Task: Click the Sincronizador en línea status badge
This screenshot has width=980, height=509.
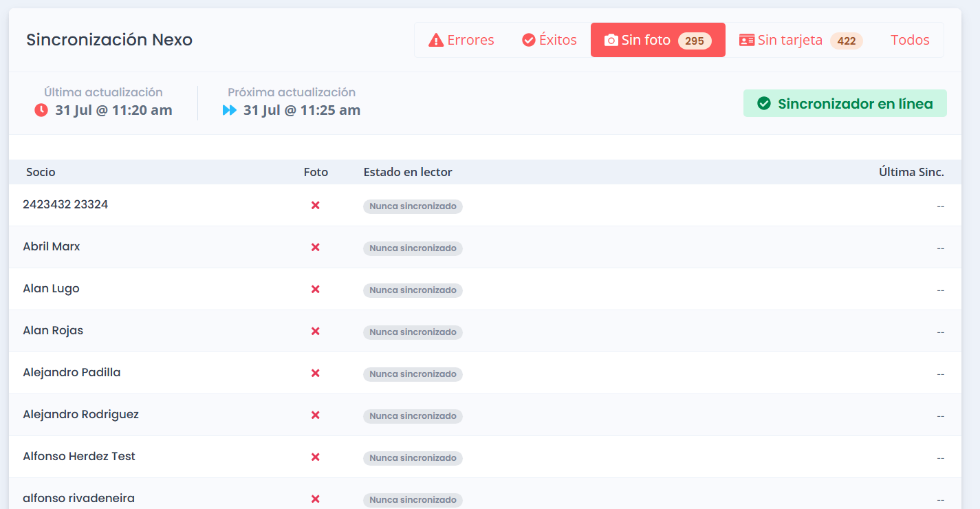Action: [x=845, y=103]
